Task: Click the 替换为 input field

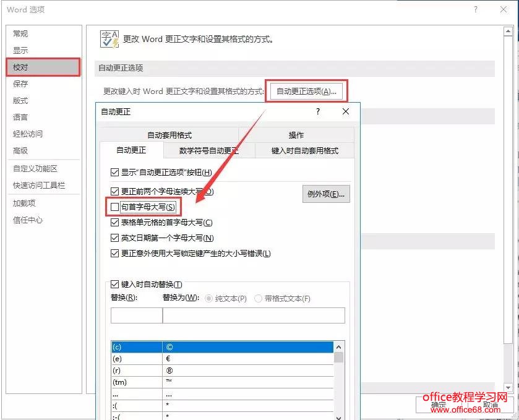Action: tap(254, 315)
